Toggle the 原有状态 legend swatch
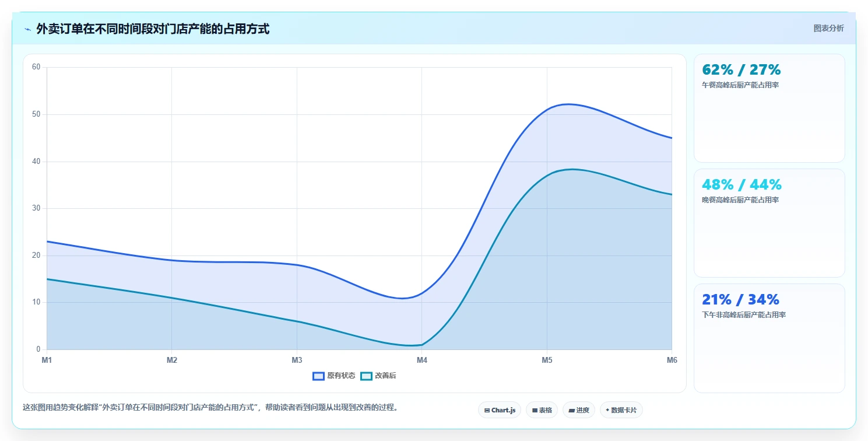The image size is (868, 441). pos(318,376)
